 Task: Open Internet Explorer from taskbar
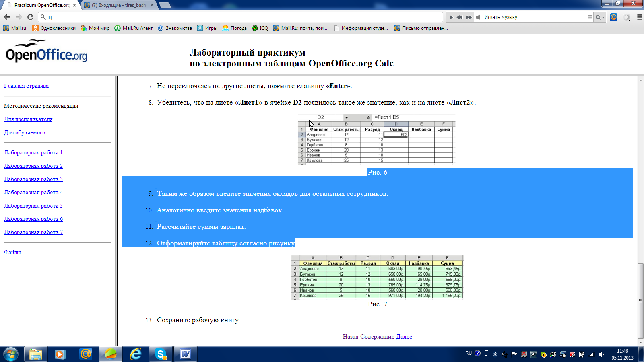(x=136, y=354)
